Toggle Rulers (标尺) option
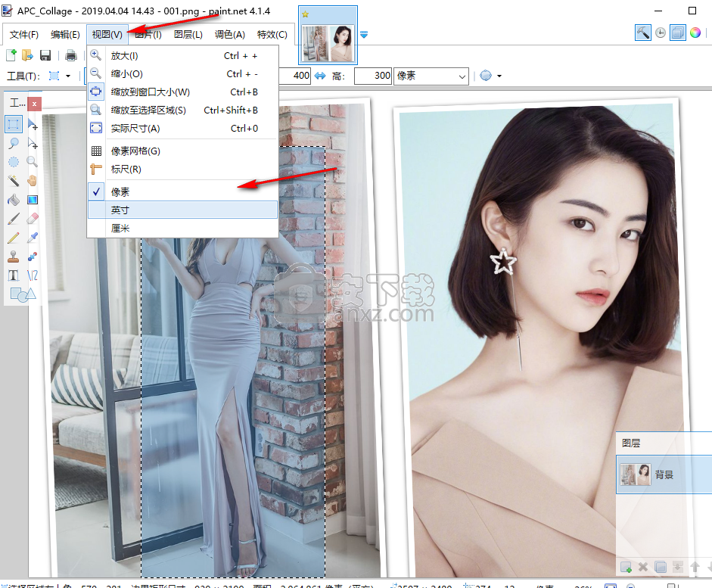 (x=182, y=169)
